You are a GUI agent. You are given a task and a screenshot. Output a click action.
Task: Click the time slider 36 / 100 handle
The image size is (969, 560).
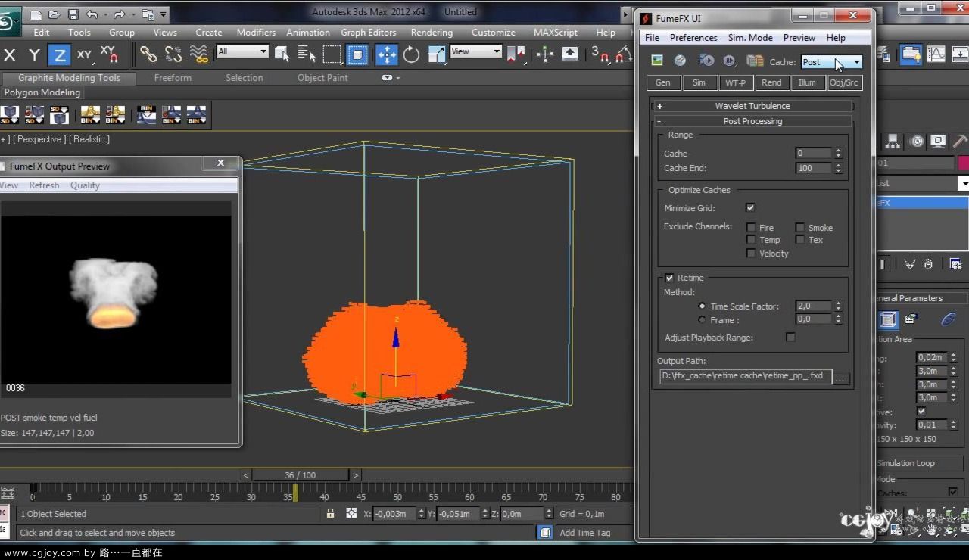(x=301, y=475)
